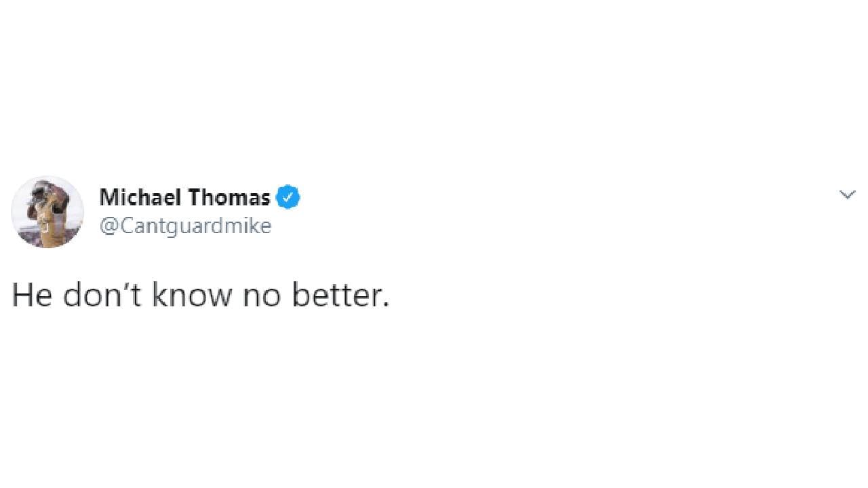Open the author profile via the bold name
This screenshot has width=868, height=488.
[184, 197]
